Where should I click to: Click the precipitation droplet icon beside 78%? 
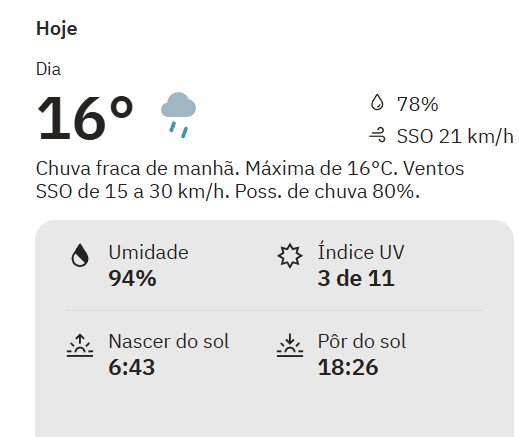coord(377,102)
